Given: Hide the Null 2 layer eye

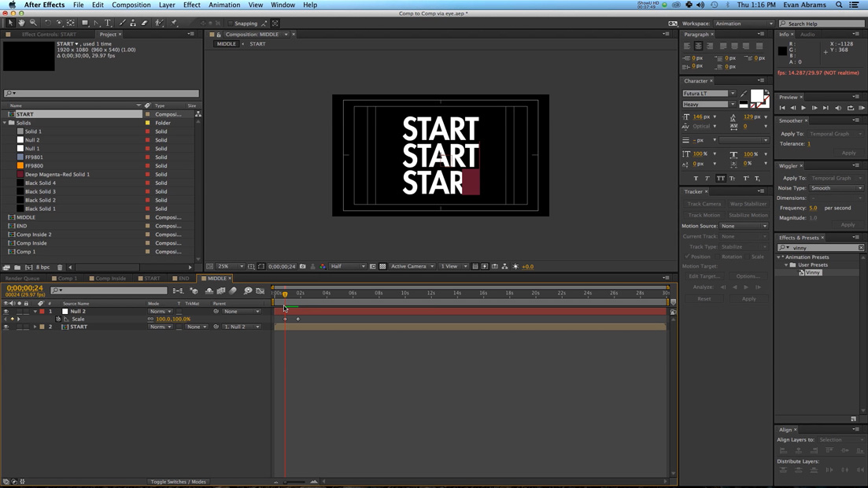Looking at the screenshot, I should pos(6,312).
